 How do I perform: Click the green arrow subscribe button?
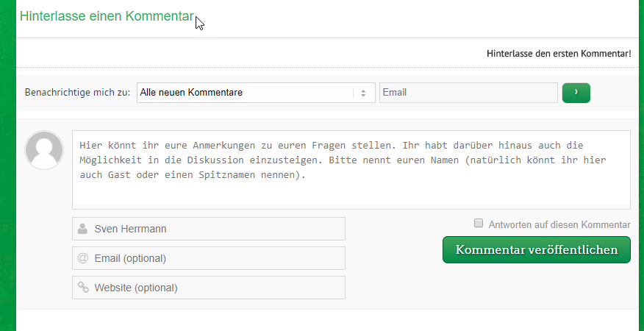point(576,93)
